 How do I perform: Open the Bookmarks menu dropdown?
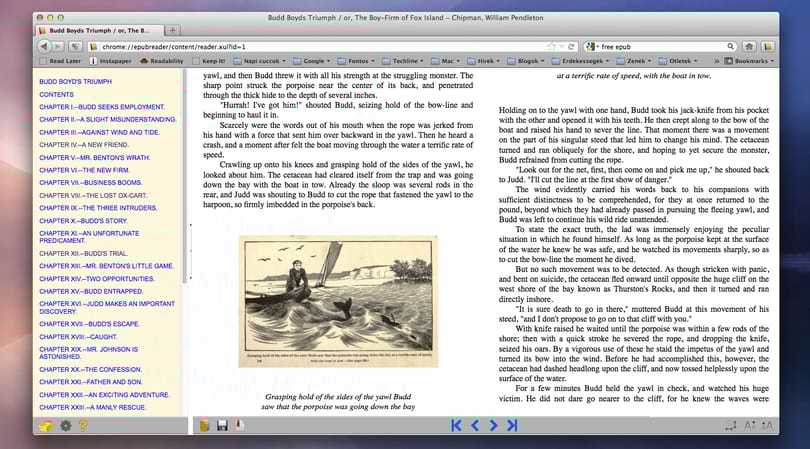pyautogui.click(x=749, y=61)
